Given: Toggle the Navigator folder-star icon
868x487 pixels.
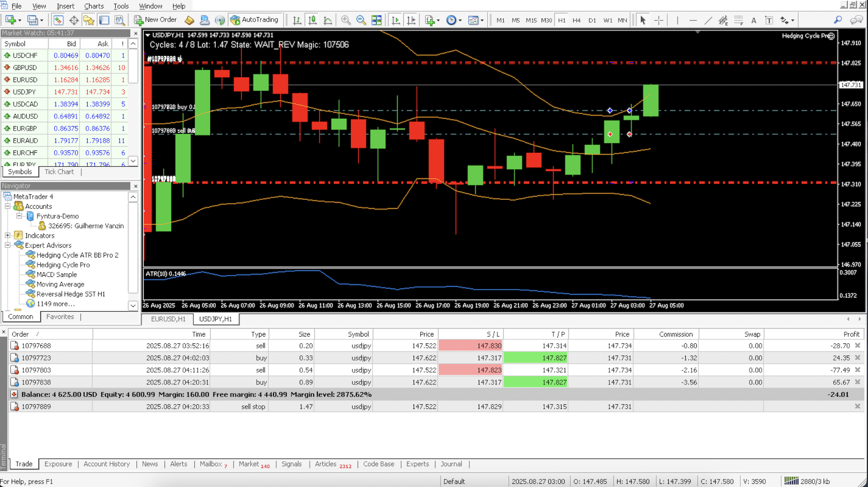Looking at the screenshot, I should [89, 20].
